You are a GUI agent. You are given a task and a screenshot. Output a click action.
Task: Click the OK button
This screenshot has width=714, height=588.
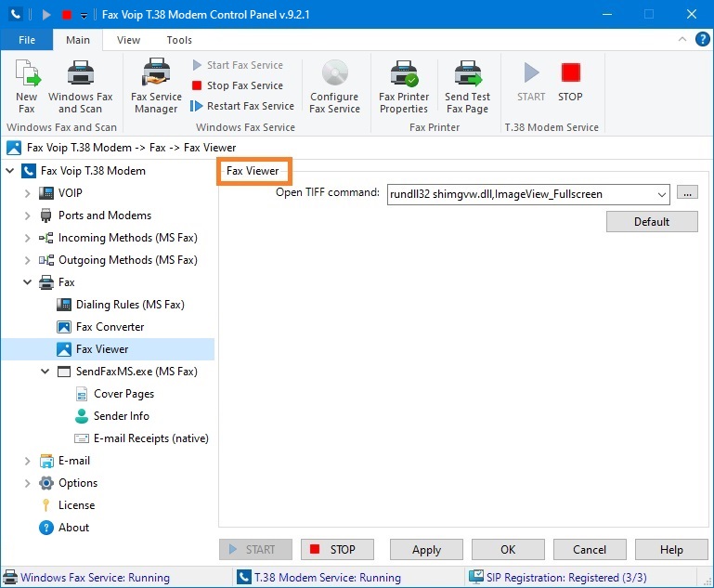coord(508,550)
